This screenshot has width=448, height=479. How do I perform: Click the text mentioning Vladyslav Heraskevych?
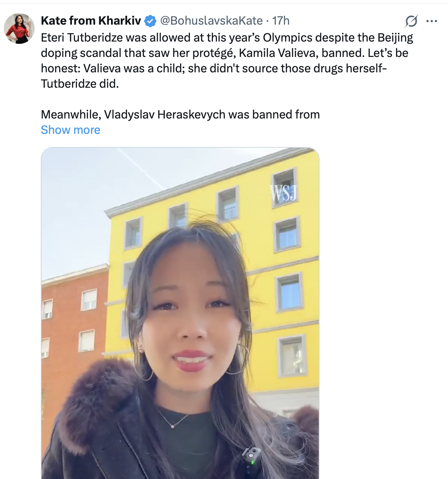point(180,115)
